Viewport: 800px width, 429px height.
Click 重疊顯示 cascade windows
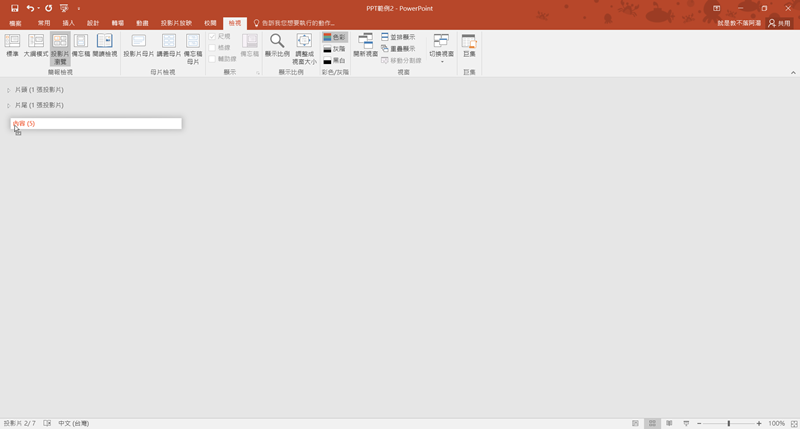coord(398,48)
